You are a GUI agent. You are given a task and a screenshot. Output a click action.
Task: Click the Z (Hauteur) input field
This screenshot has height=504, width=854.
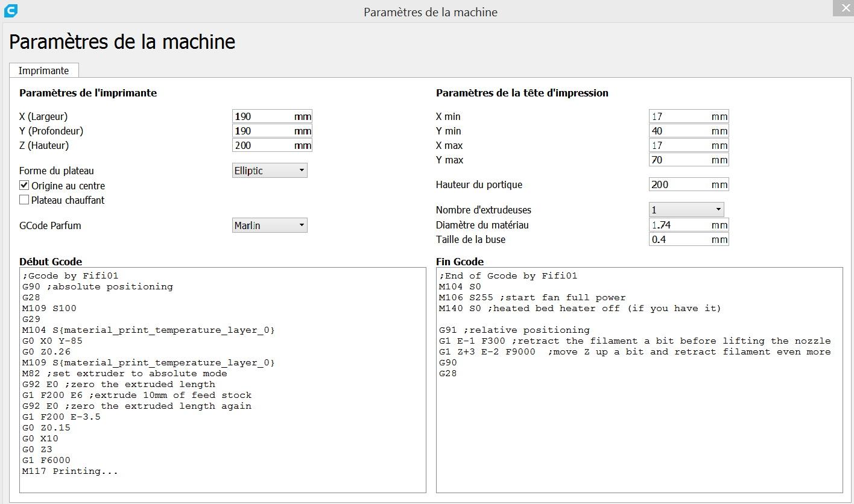point(272,145)
